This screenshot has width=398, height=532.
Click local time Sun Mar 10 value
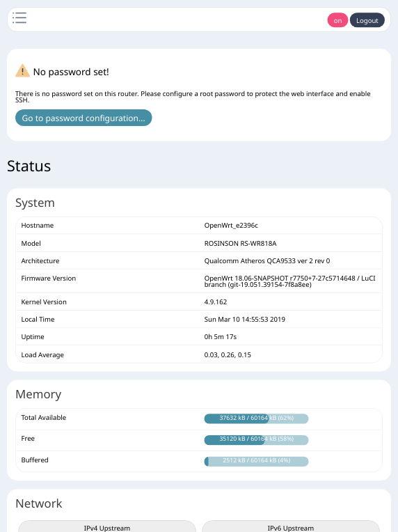[244, 319]
